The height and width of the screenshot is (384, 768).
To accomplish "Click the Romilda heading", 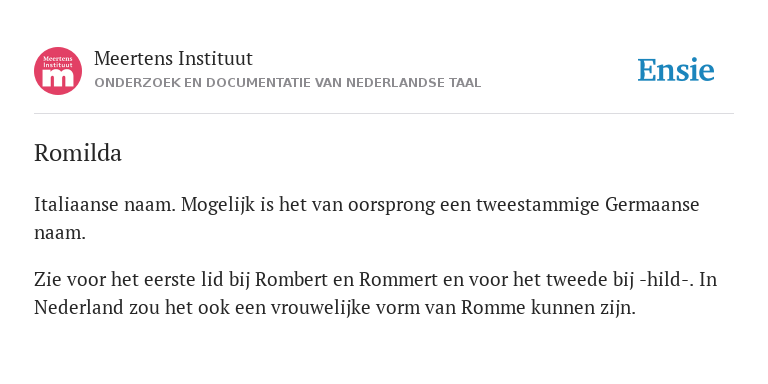I will [x=78, y=153].
